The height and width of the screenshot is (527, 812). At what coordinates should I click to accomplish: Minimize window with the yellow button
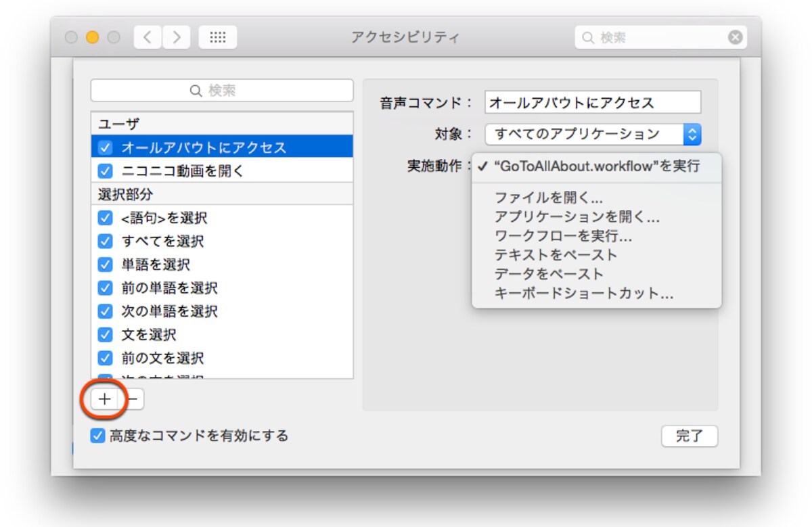tap(92, 37)
